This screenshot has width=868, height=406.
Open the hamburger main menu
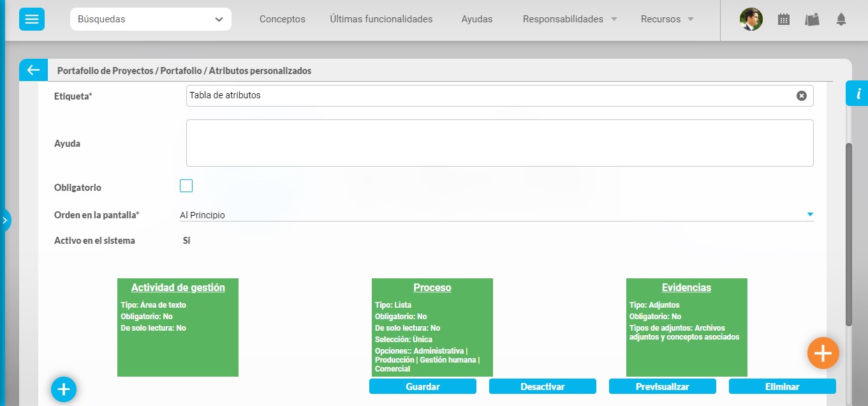32,19
